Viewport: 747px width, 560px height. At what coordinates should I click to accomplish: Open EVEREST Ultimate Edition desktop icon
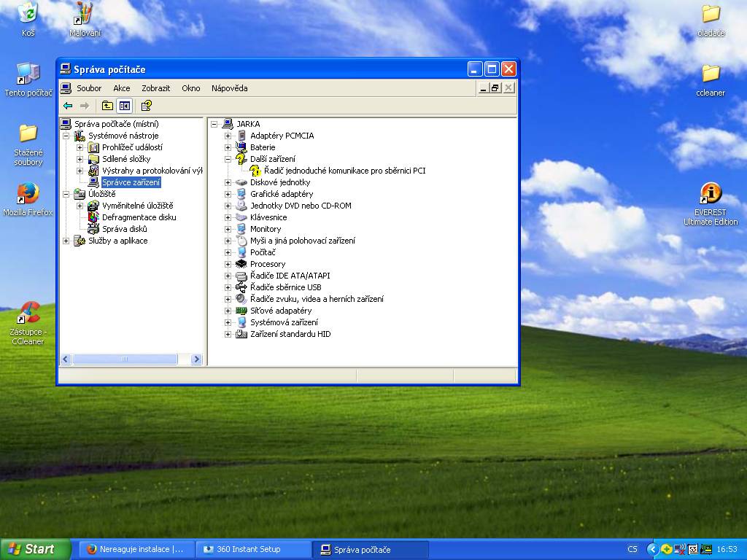point(711,204)
